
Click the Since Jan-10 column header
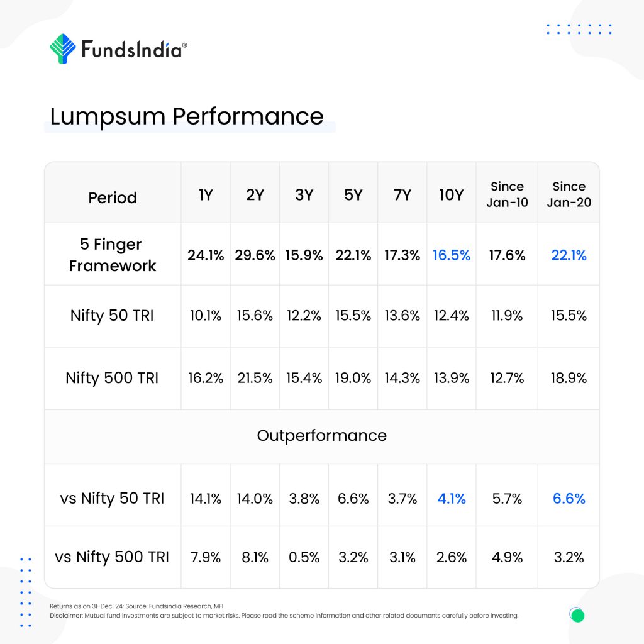[507, 194]
